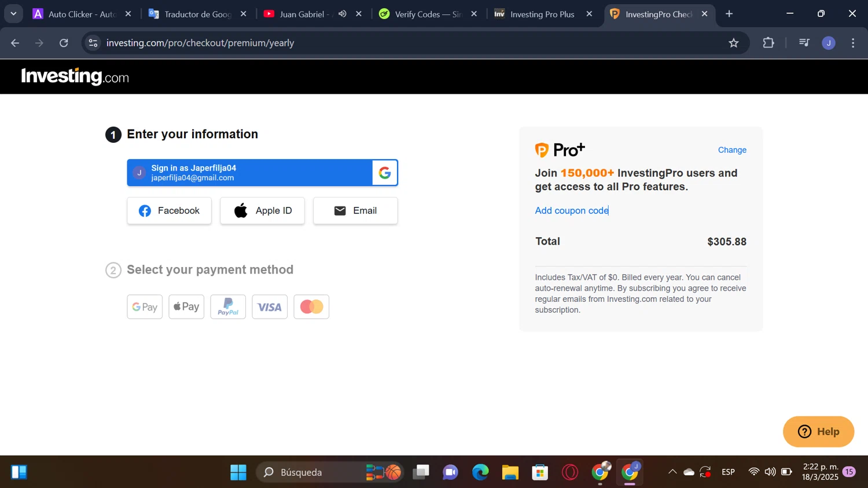Bookmark this page with star icon
Image resolution: width=868 pixels, height=488 pixels.
(x=734, y=43)
